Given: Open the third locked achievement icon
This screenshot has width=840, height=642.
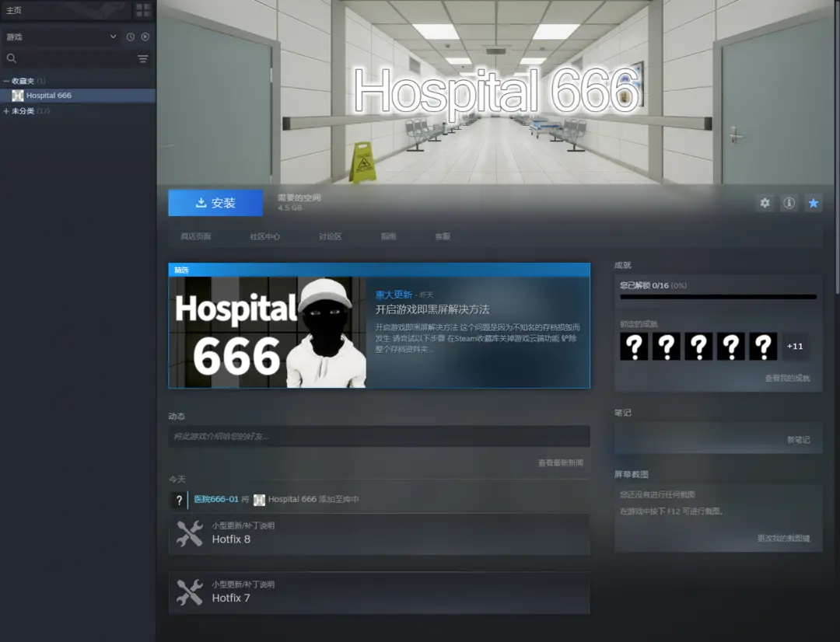Looking at the screenshot, I should tap(698, 347).
